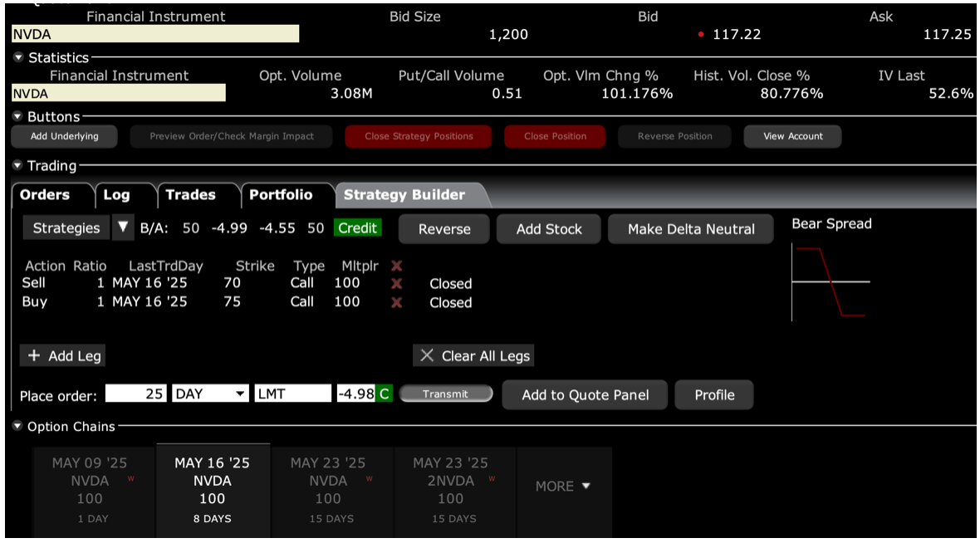
Task: Remove the Buy 75 Call leg with its X
Action: [x=396, y=302]
